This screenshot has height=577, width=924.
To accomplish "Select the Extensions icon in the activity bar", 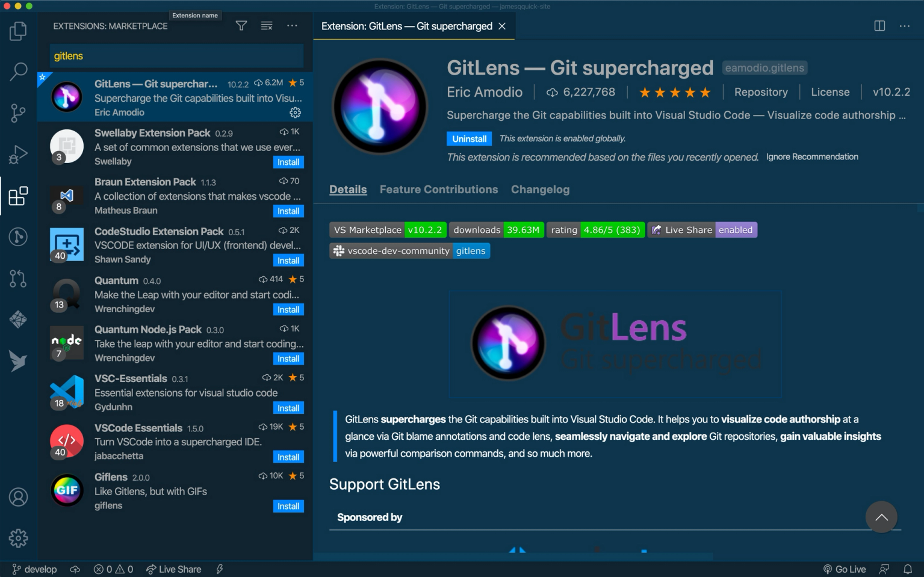I will point(18,196).
